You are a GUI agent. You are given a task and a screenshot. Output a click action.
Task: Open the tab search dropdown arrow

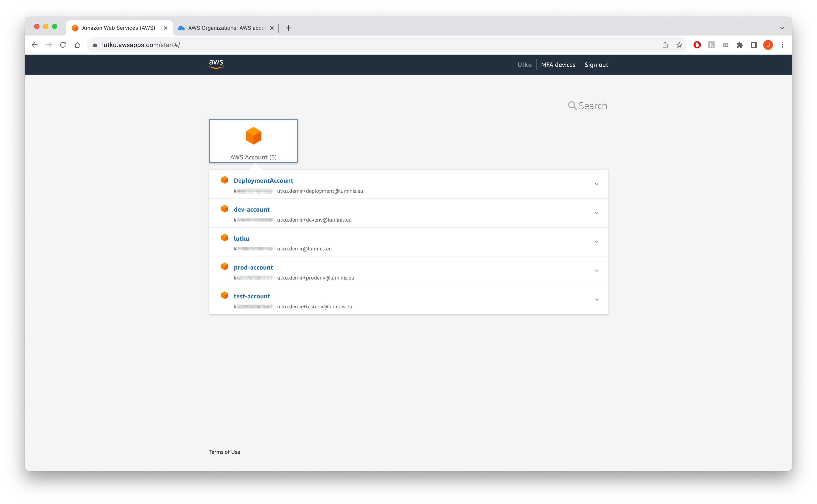click(x=782, y=28)
